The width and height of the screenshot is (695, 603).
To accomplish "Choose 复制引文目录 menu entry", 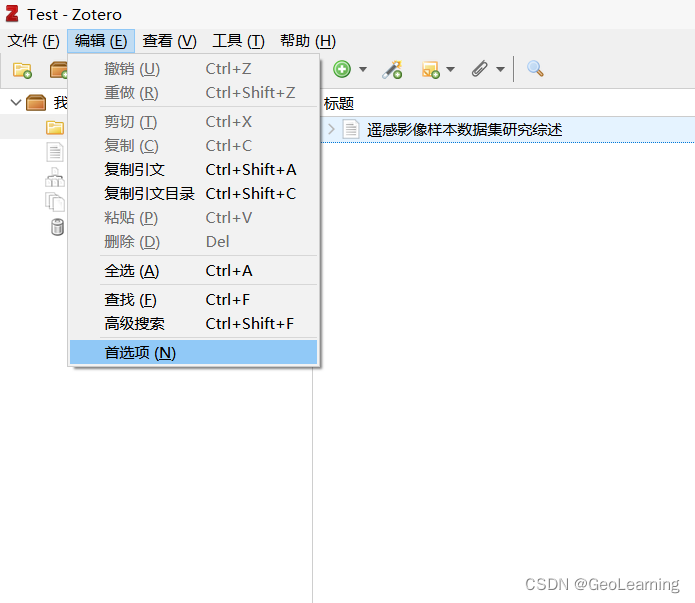I will tap(193, 193).
